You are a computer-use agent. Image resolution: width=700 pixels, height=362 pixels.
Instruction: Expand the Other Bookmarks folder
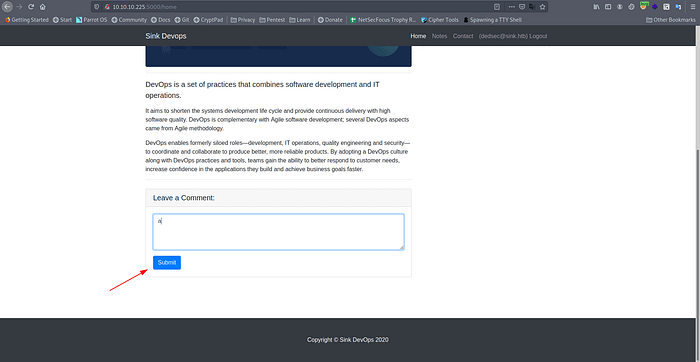671,20
